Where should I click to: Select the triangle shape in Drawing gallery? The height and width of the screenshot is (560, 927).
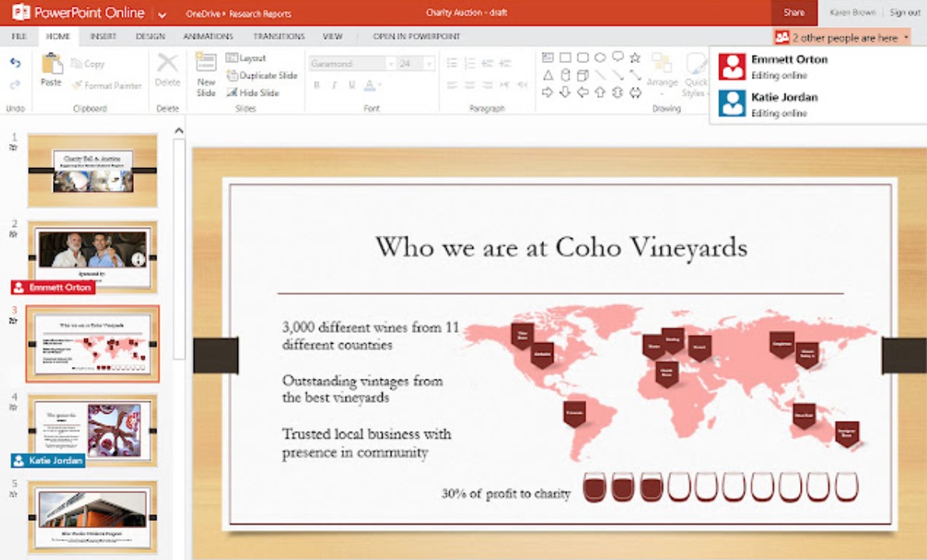(548, 75)
